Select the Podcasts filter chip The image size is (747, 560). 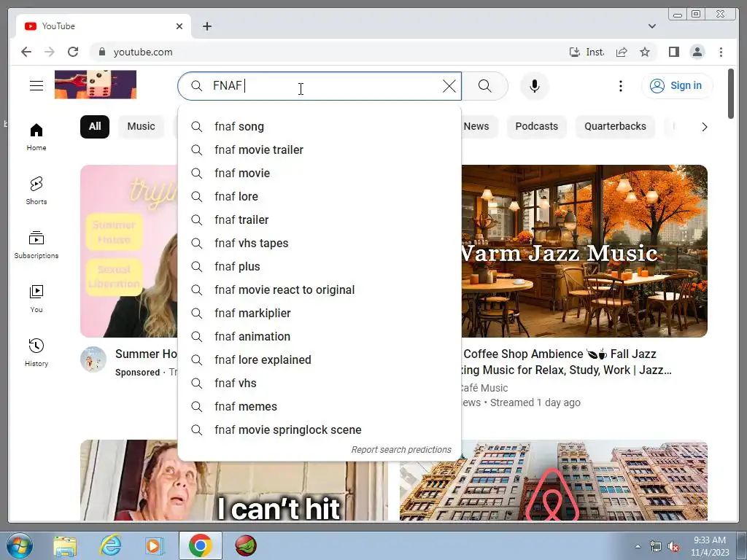(x=536, y=127)
